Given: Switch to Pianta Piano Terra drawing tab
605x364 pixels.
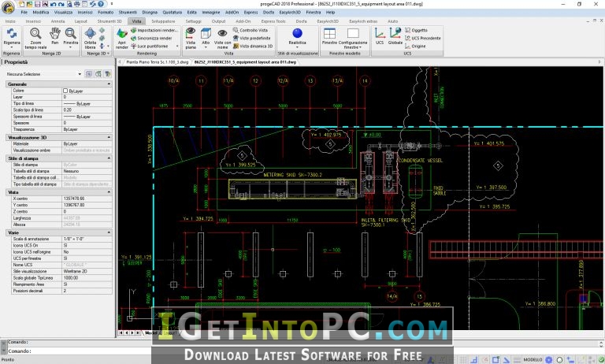Looking at the screenshot, I should tap(157, 61).
